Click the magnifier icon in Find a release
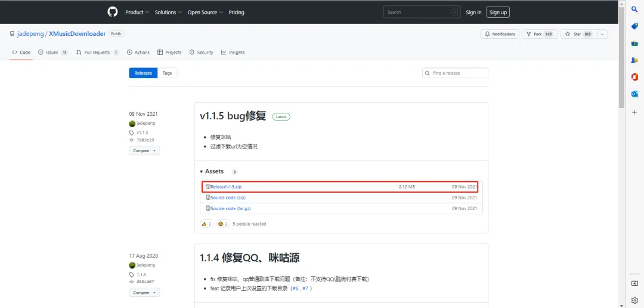Viewport: 644px width, 308px height. pos(428,73)
